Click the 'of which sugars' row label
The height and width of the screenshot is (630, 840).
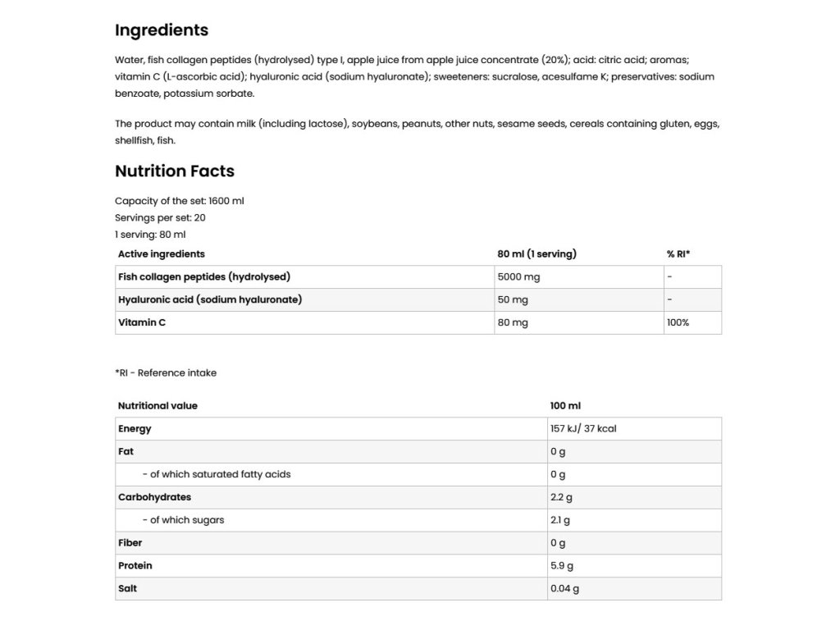(x=183, y=520)
